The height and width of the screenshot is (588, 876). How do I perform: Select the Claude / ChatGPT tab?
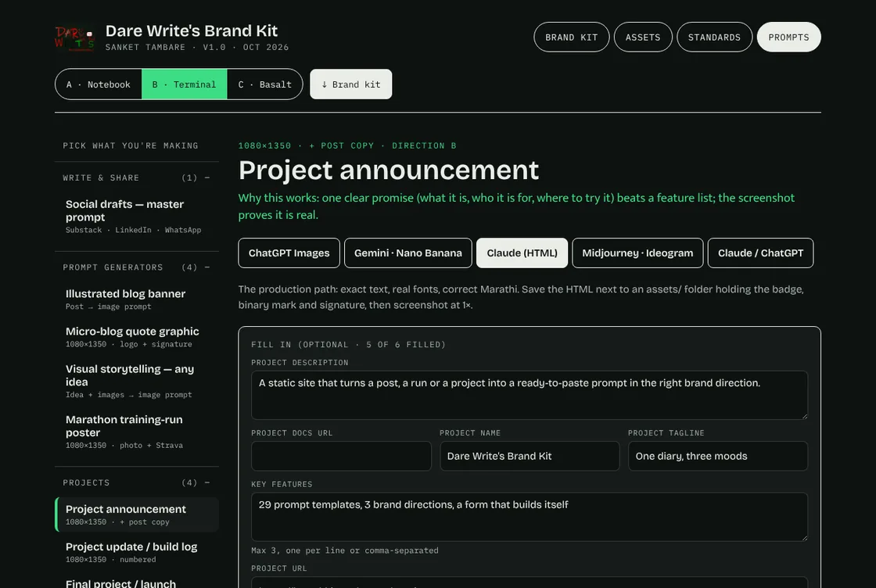(760, 253)
